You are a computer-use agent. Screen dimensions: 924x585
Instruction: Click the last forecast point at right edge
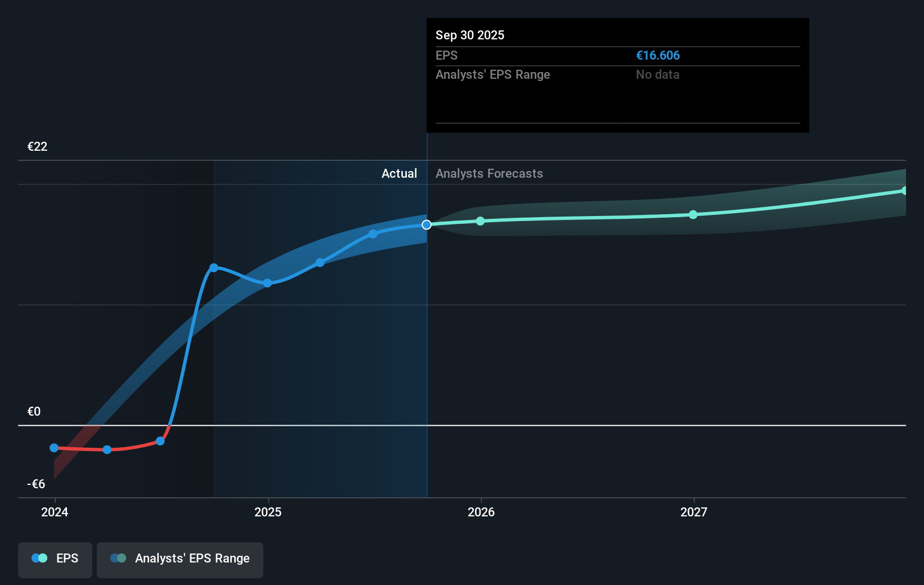tap(904, 191)
